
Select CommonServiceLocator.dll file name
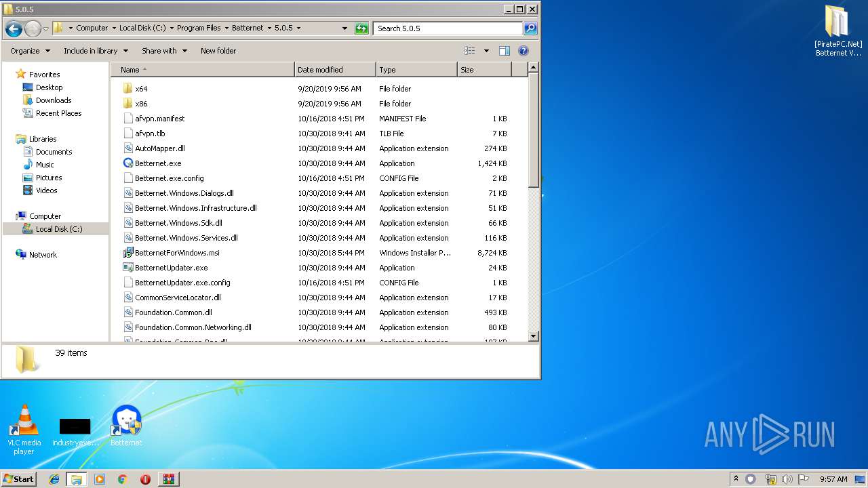(178, 298)
